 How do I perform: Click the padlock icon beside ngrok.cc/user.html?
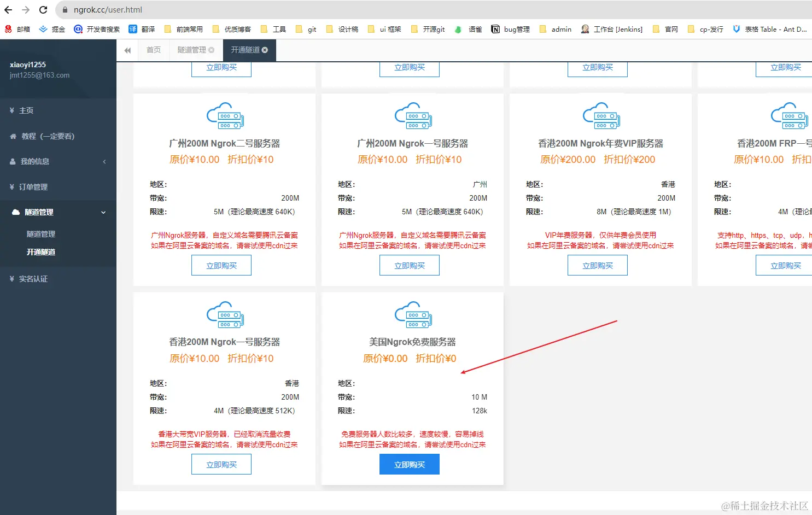click(65, 10)
